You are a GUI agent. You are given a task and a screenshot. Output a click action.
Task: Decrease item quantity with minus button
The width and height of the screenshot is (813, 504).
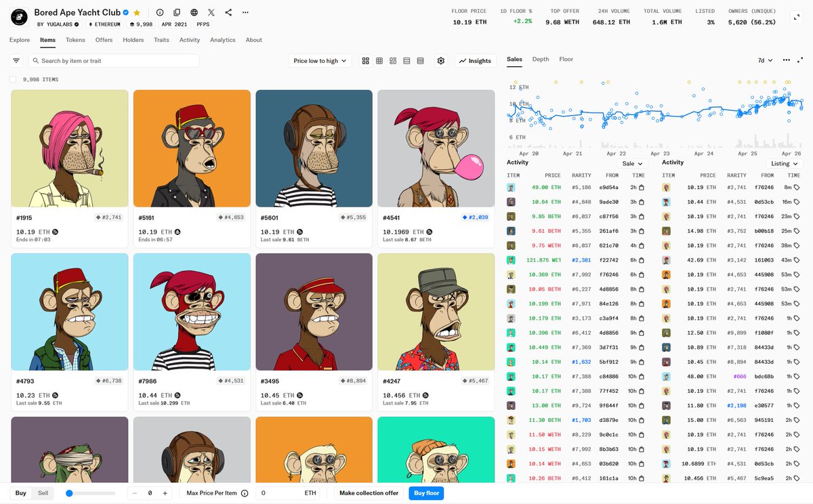(x=135, y=493)
